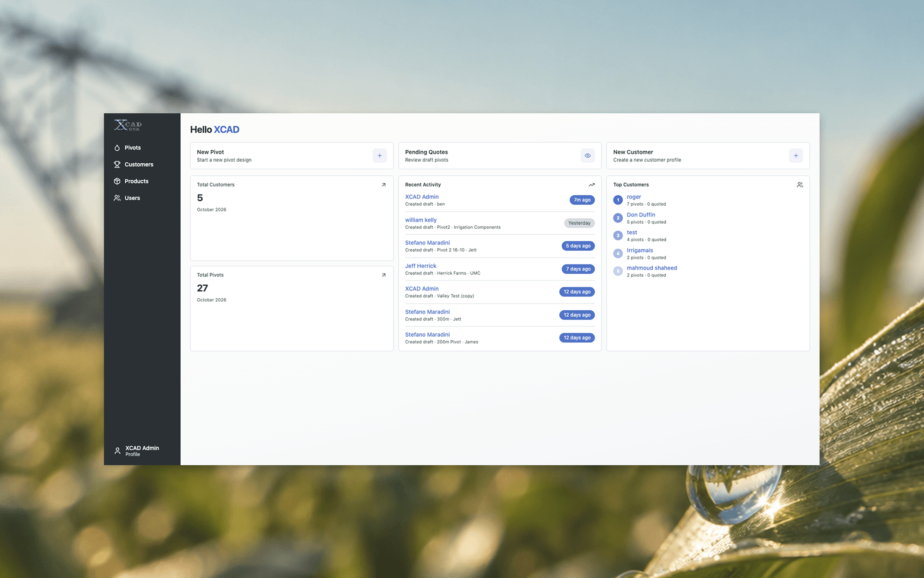Select top customer roger
The width and height of the screenshot is (924, 578).
633,197
